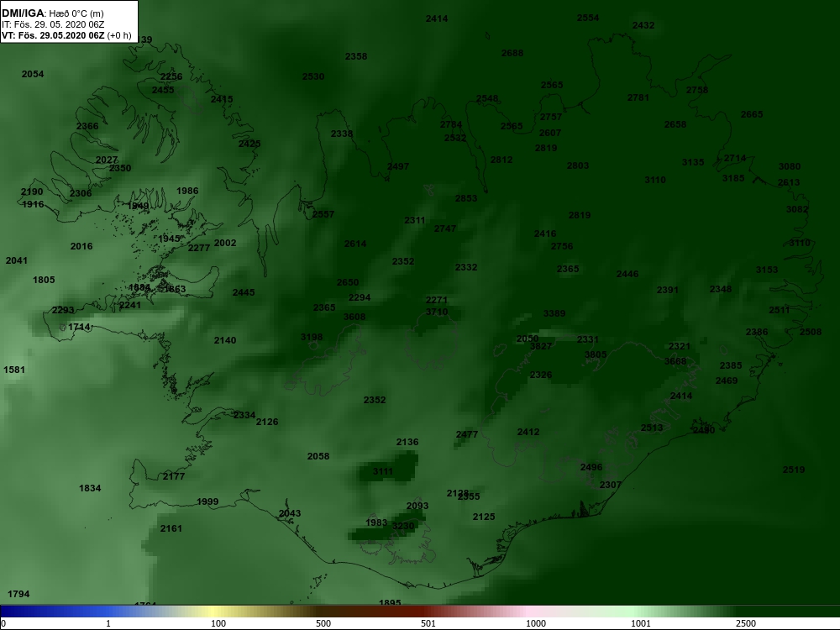Viewport: 840px width, 630px height.
Task: Click the map value 2688
Action: (512, 53)
